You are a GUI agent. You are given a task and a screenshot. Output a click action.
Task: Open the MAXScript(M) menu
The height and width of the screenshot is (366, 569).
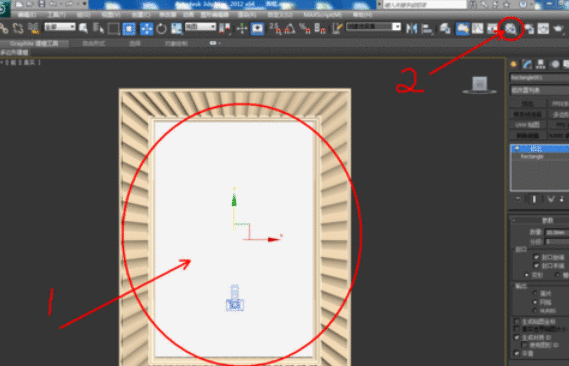(322, 15)
